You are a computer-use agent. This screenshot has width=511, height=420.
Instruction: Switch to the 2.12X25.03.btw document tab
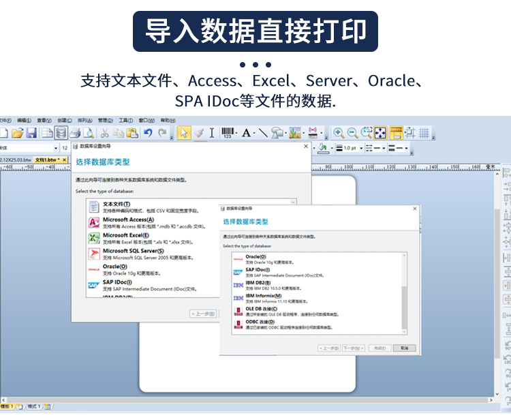(15, 160)
